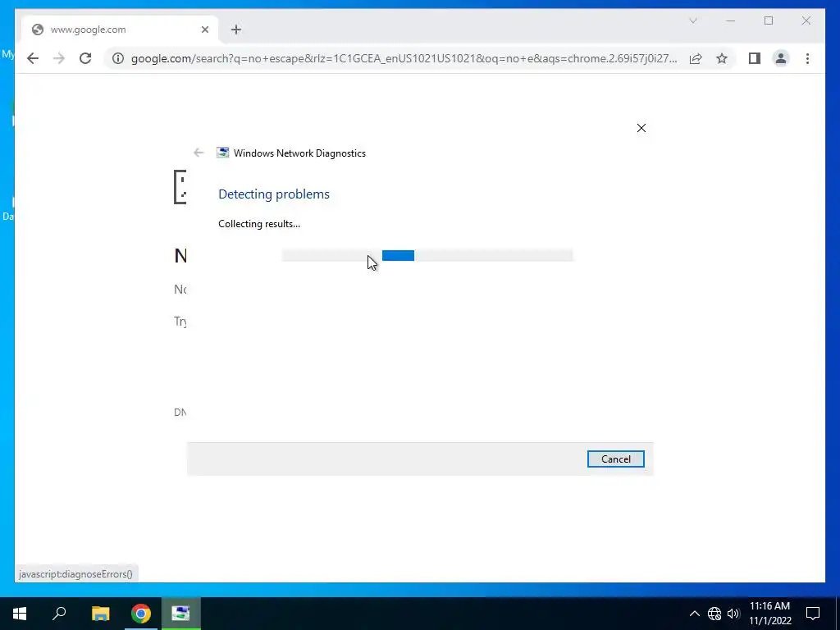This screenshot has height=630, width=840.
Task: Reload the current page
Action: tap(85, 58)
